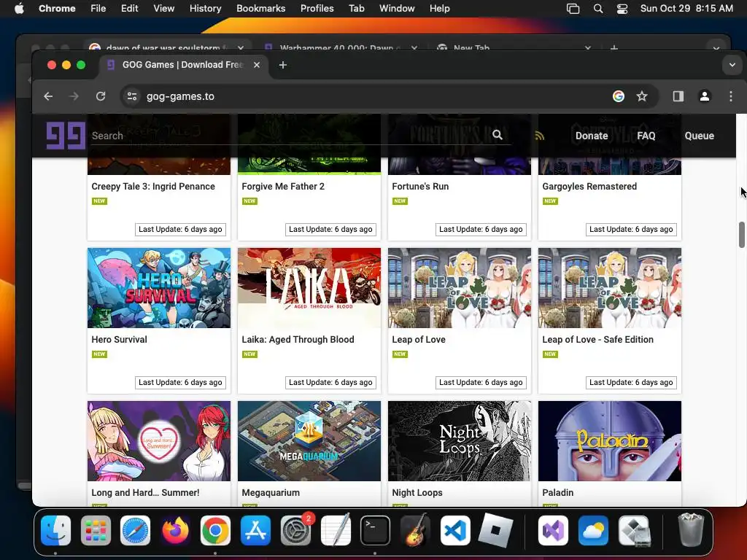This screenshot has height=560, width=747.
Task: Click the Leap of Love - Safe Edition title
Action: point(598,340)
